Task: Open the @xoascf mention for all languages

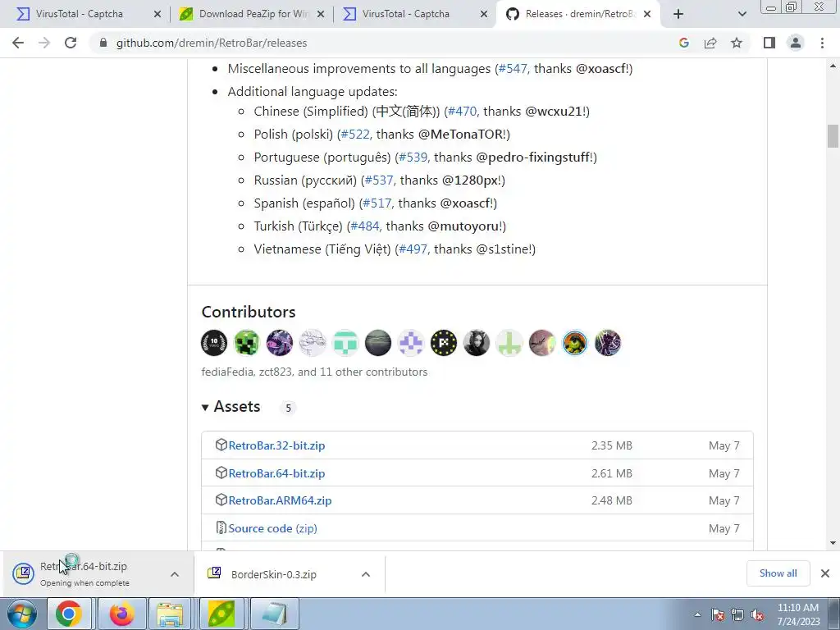Action: point(601,69)
